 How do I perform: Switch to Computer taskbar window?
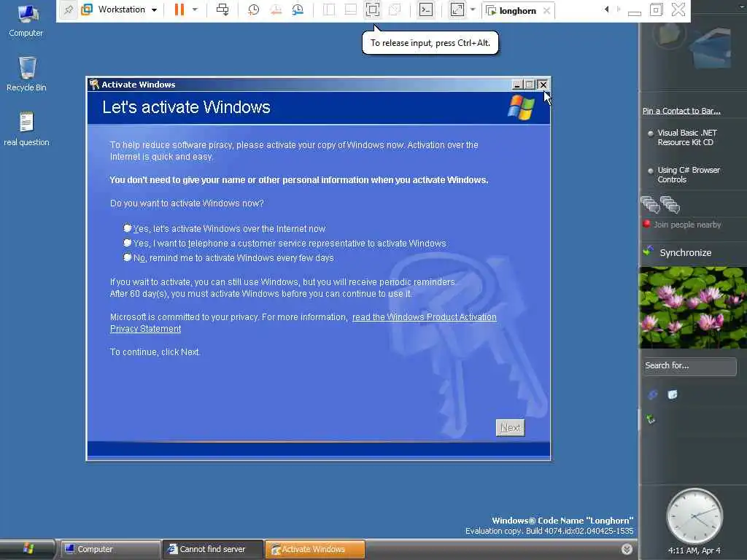pyautogui.click(x=110, y=549)
